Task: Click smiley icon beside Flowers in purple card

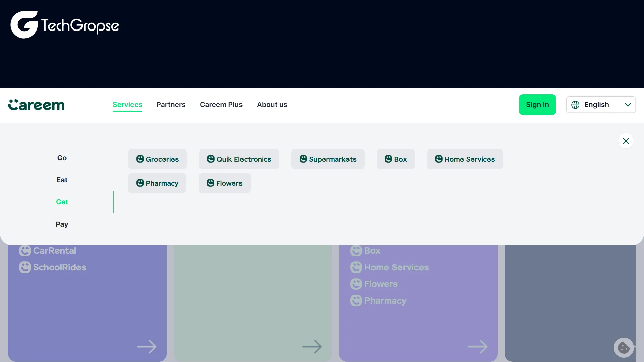Action: [356, 284]
